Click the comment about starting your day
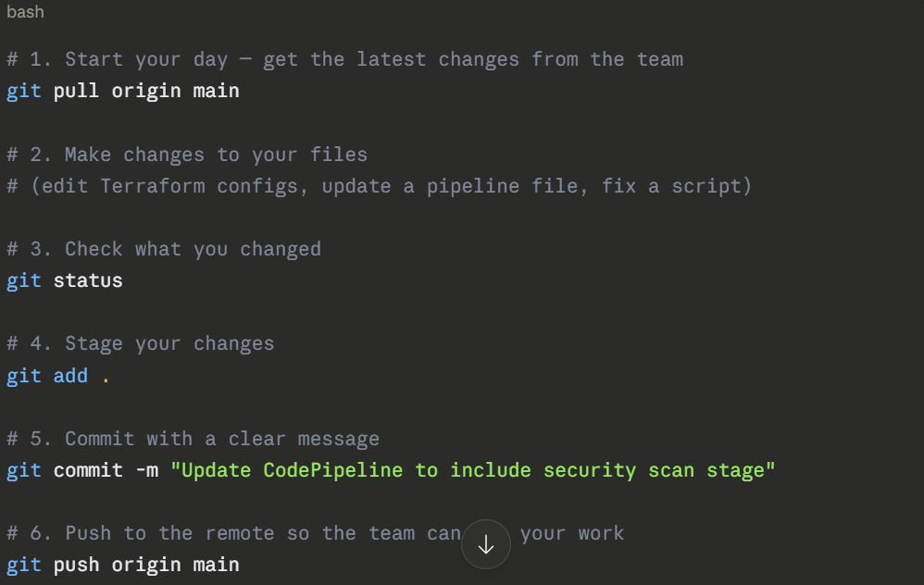The image size is (924, 585). (x=345, y=59)
